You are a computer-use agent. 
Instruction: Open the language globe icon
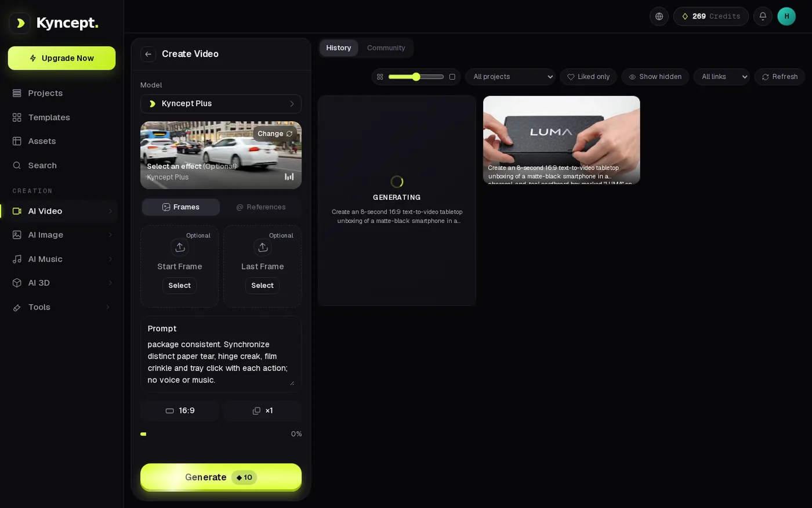click(x=659, y=16)
